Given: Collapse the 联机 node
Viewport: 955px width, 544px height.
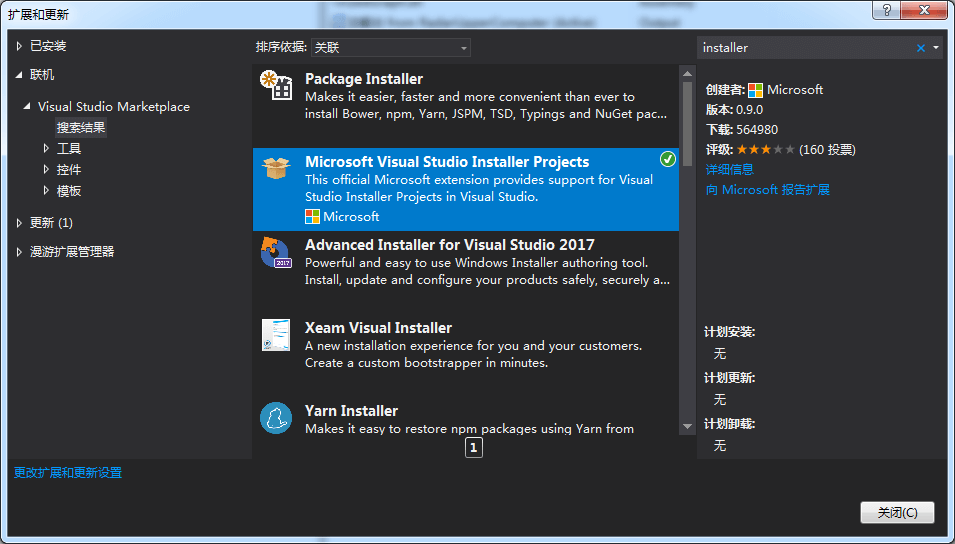Looking at the screenshot, I should coord(19,74).
